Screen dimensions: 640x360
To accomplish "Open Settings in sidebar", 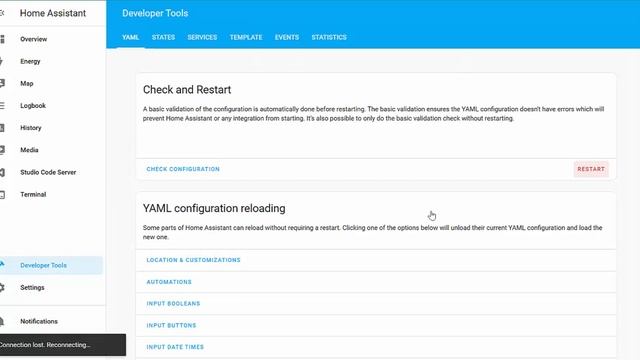I will click(x=32, y=287).
